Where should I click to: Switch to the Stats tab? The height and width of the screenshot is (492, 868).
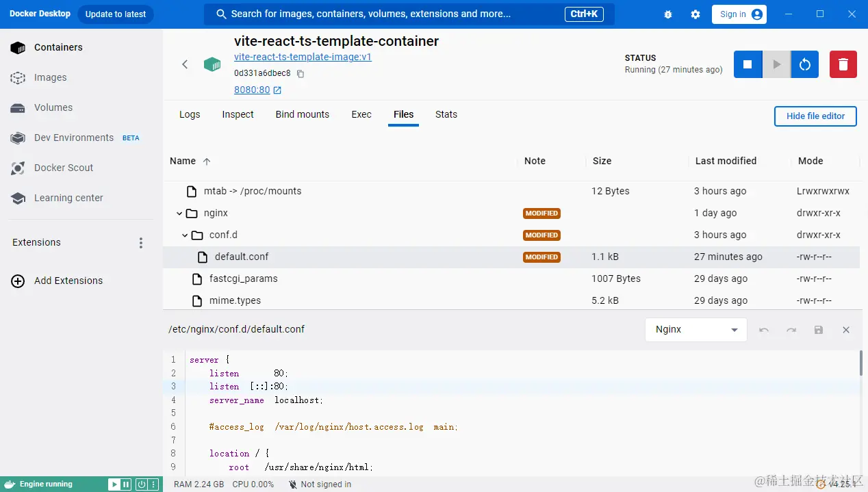tap(446, 114)
